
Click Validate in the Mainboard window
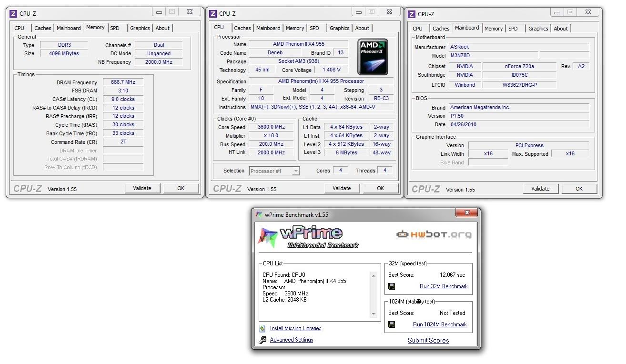click(541, 189)
